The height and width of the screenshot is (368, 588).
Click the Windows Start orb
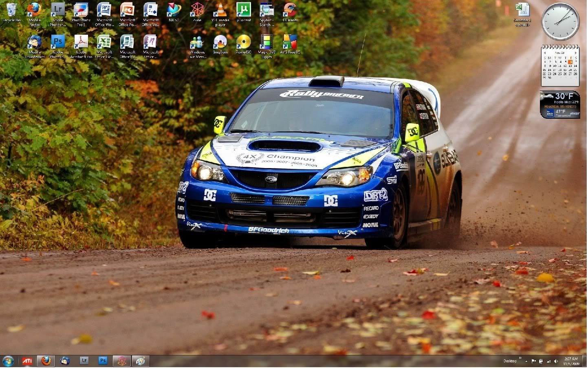(8, 361)
